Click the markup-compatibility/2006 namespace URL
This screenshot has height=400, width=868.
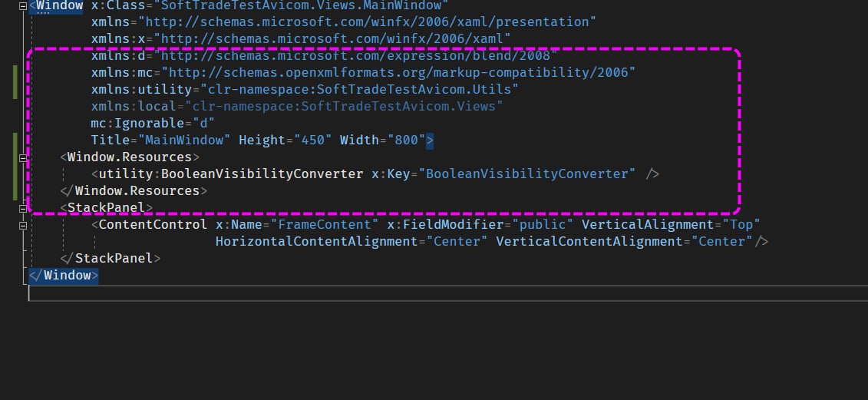point(398,73)
